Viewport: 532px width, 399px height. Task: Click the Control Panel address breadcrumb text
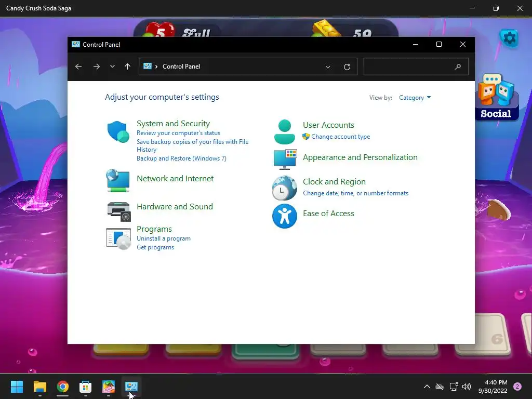[x=181, y=66]
